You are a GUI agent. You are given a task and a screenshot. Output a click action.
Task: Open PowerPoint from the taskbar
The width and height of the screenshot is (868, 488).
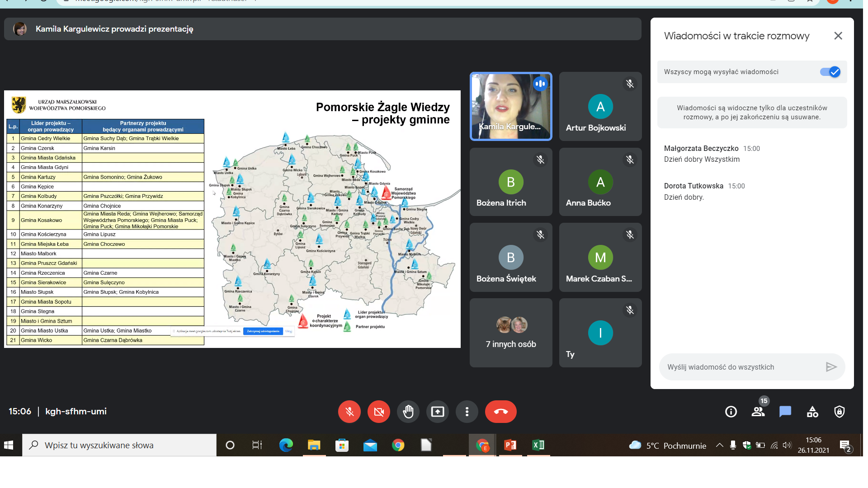510,446
